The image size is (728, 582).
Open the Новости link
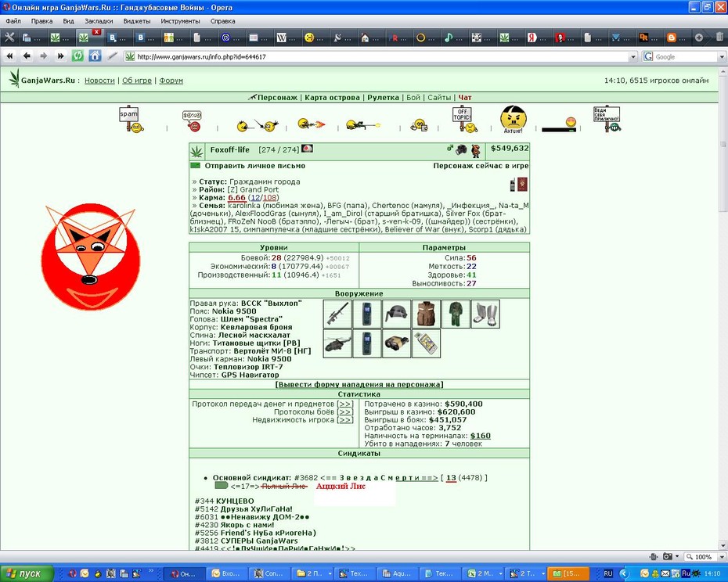99,81
